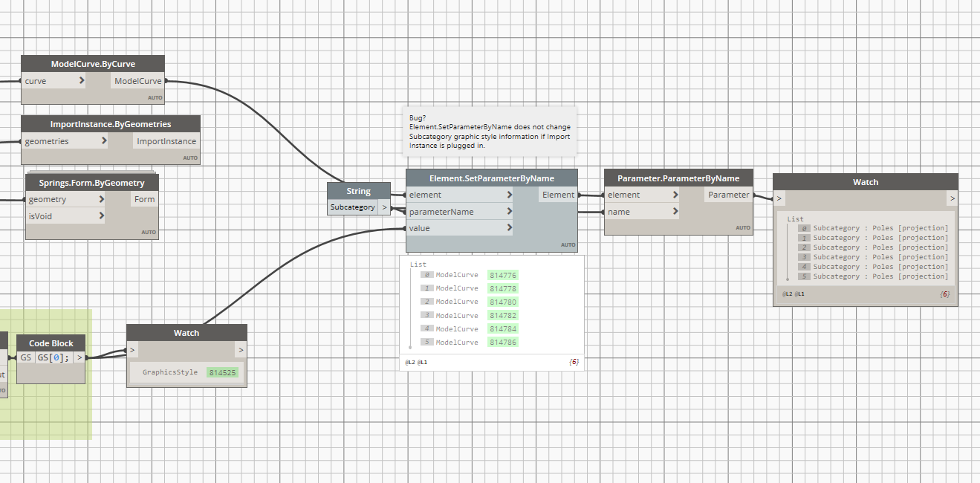The width and height of the screenshot is (980, 483).
Task: Select the Parameter.ParameterByName node title
Action: click(678, 178)
